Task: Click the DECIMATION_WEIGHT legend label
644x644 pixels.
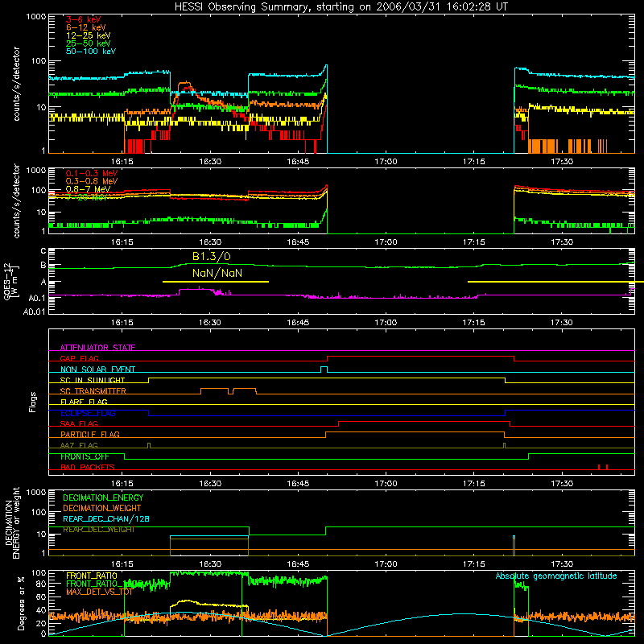Action: 102,509
